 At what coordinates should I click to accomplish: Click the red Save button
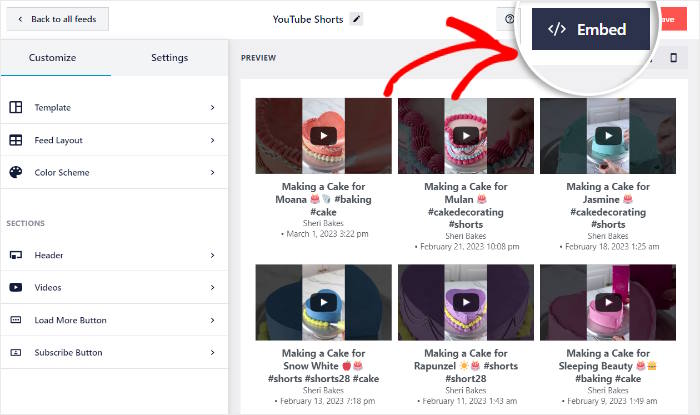671,19
